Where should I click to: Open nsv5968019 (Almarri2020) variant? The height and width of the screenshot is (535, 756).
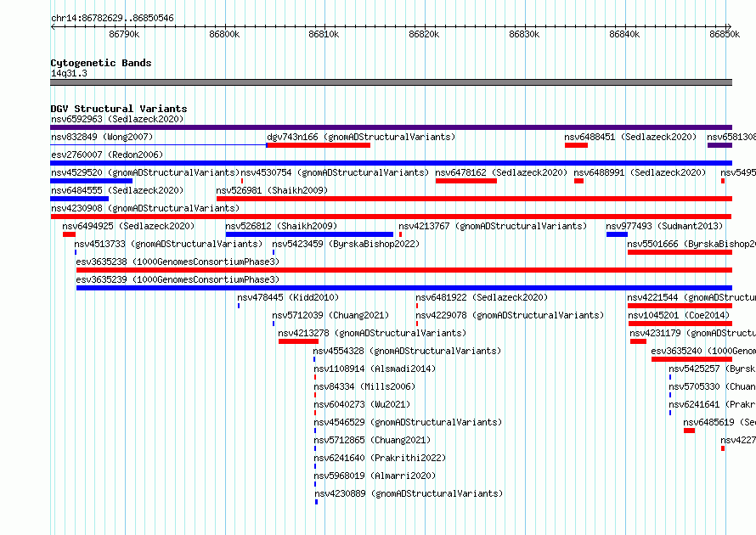point(375,476)
